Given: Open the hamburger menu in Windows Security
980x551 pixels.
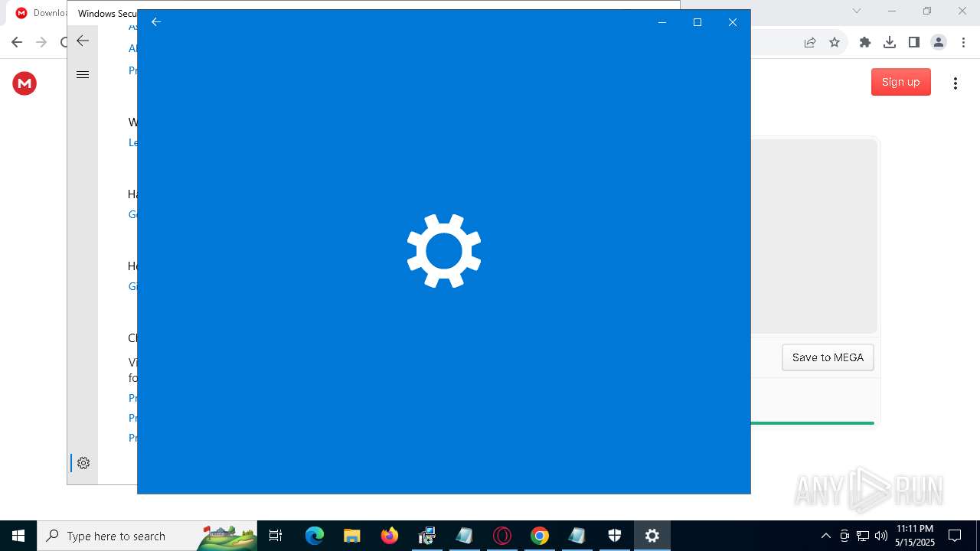Looking at the screenshot, I should [83, 75].
